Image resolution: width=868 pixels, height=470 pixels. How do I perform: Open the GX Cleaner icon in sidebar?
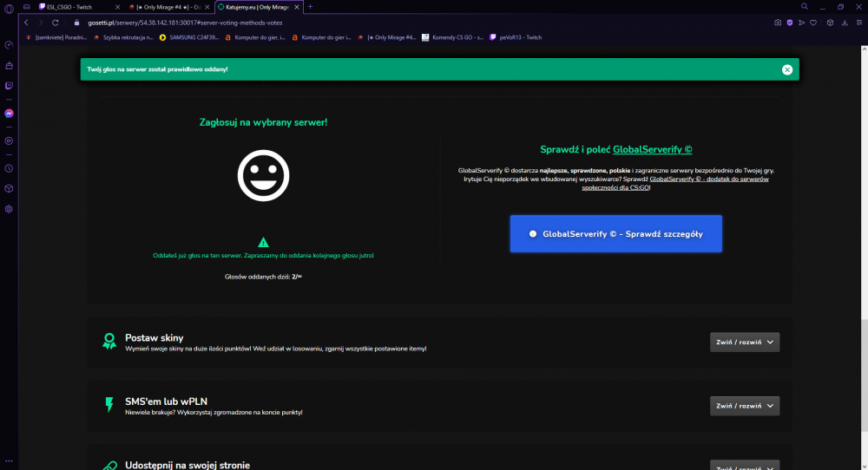9,66
